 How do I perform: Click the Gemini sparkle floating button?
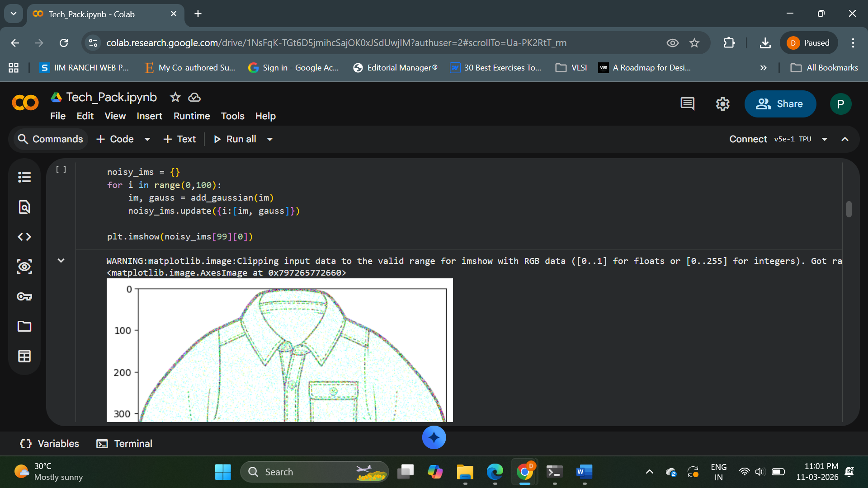[x=434, y=437]
